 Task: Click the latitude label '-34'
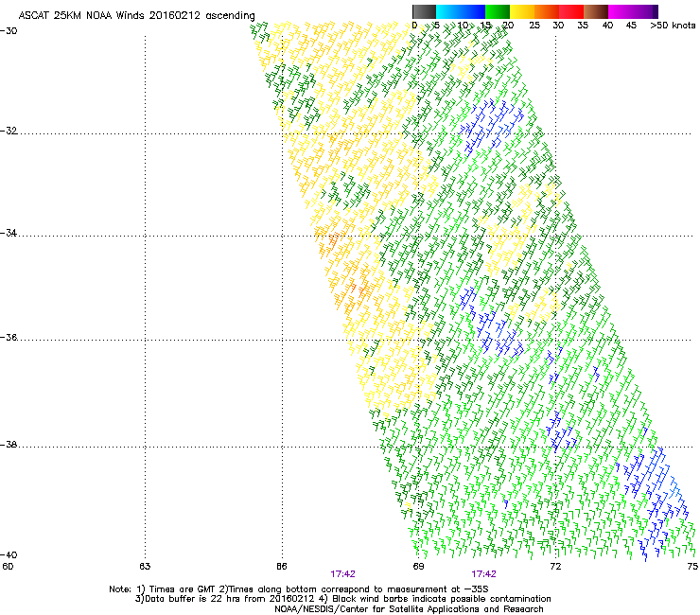(9, 233)
